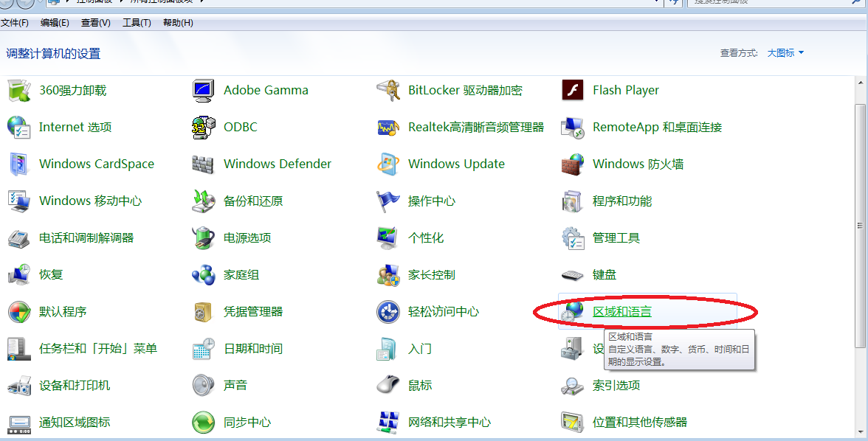This screenshot has width=868, height=441.
Task: Click the 声音 link text
Action: pyautogui.click(x=235, y=386)
